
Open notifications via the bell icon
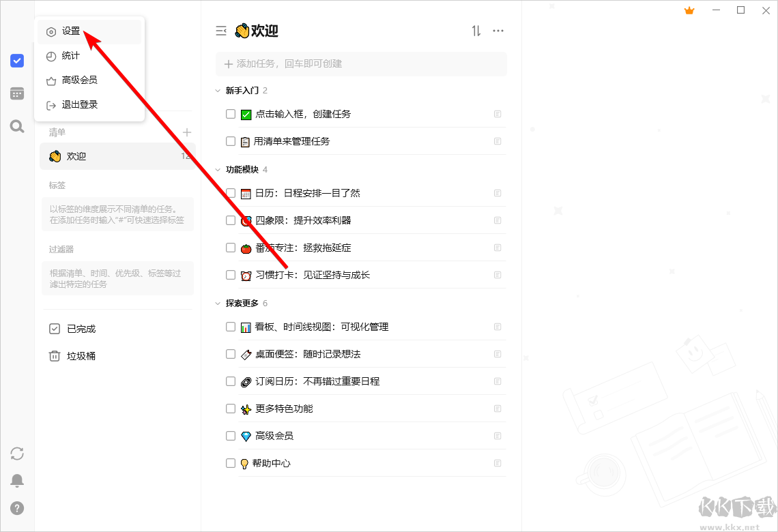[x=16, y=480]
